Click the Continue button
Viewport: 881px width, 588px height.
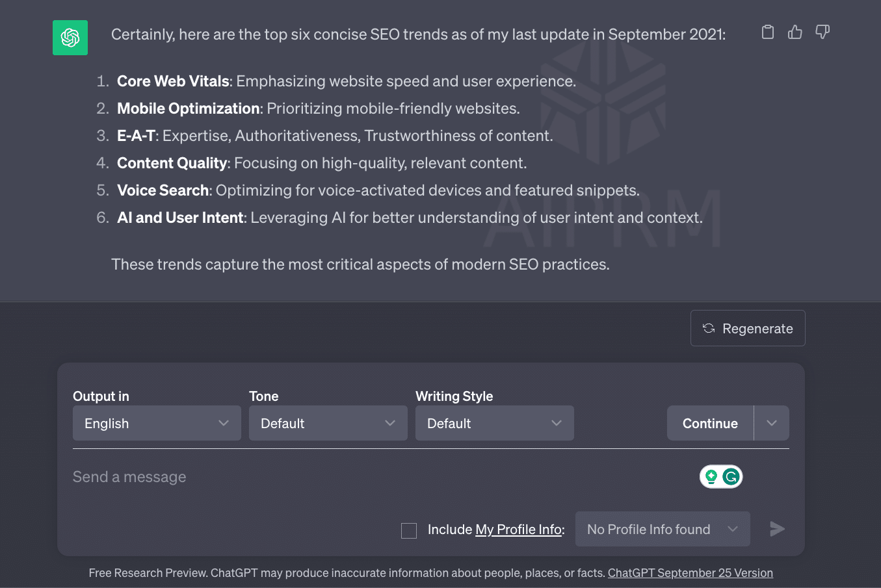tap(710, 423)
